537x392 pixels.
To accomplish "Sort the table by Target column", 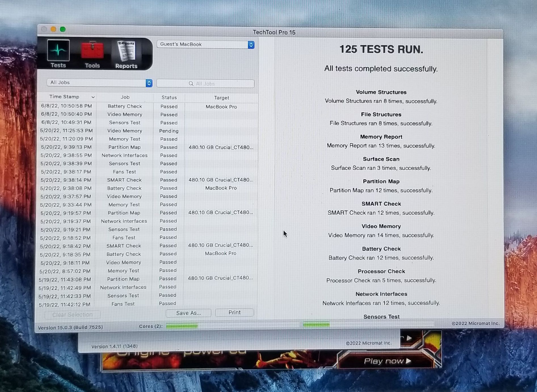I will coord(221,98).
